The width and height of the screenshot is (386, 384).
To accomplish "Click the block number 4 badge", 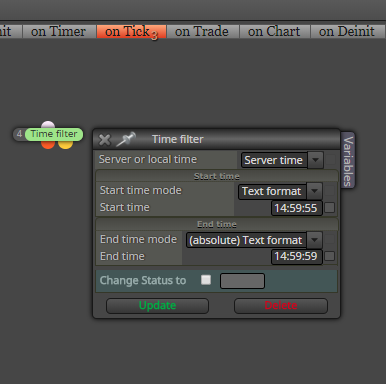I will pos(19,134).
